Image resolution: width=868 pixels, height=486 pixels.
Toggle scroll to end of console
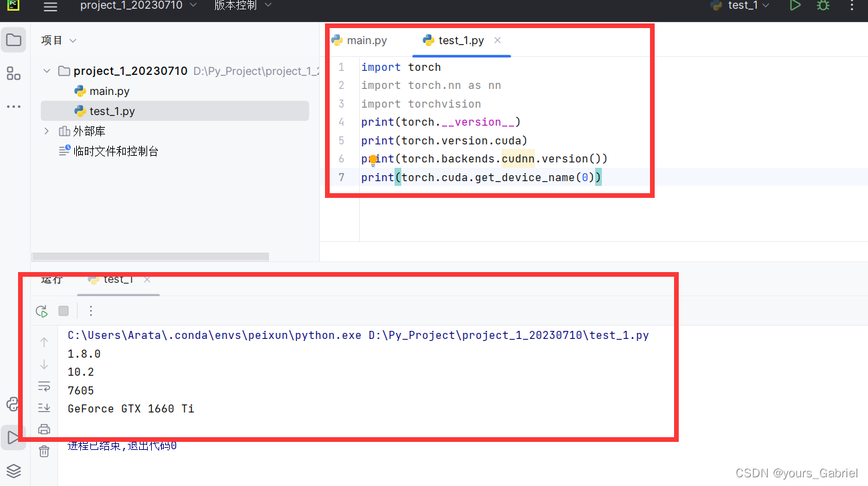(44, 407)
